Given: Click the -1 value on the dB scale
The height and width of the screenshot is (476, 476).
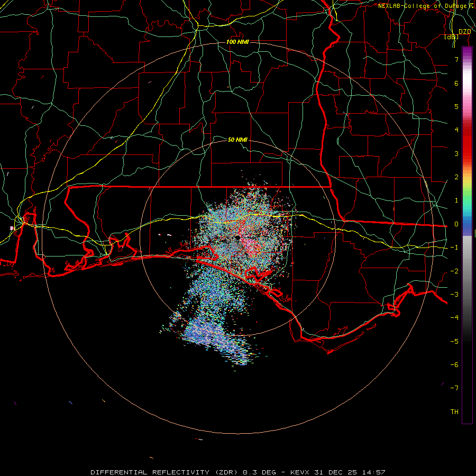Looking at the screenshot, I should pyautogui.click(x=454, y=248).
